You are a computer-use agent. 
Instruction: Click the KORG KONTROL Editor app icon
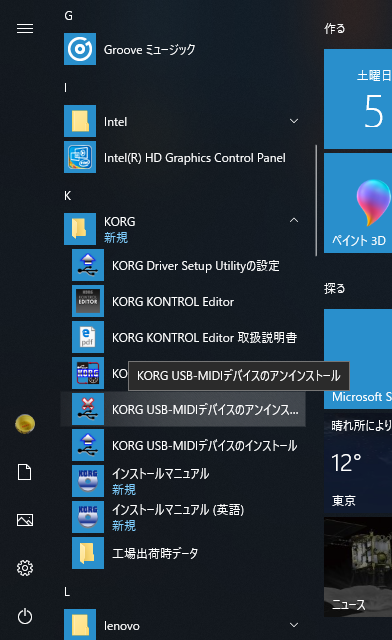pyautogui.click(x=88, y=301)
